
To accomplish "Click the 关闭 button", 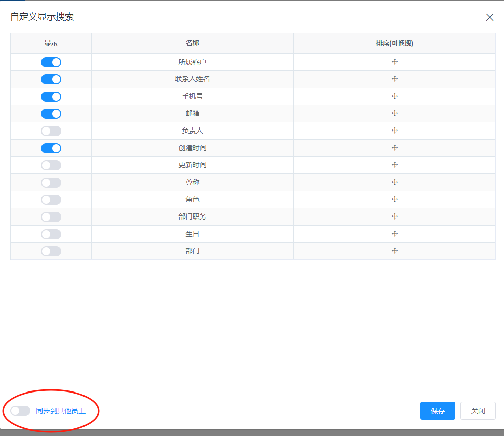I will (x=478, y=411).
